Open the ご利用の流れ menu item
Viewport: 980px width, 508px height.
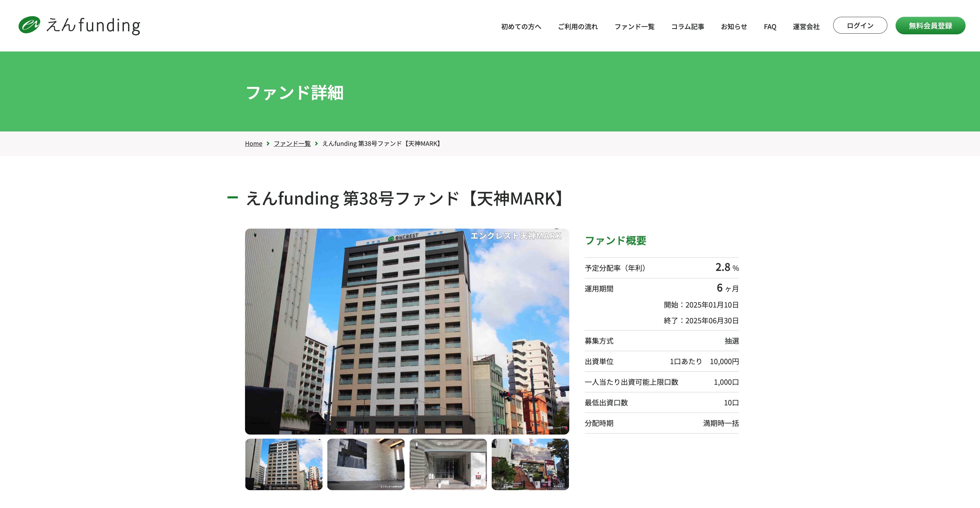(577, 27)
